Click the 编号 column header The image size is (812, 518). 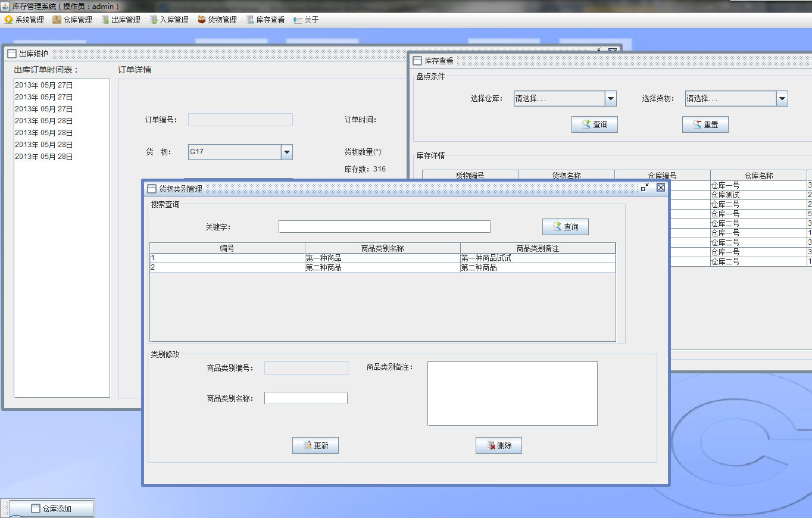click(x=227, y=248)
